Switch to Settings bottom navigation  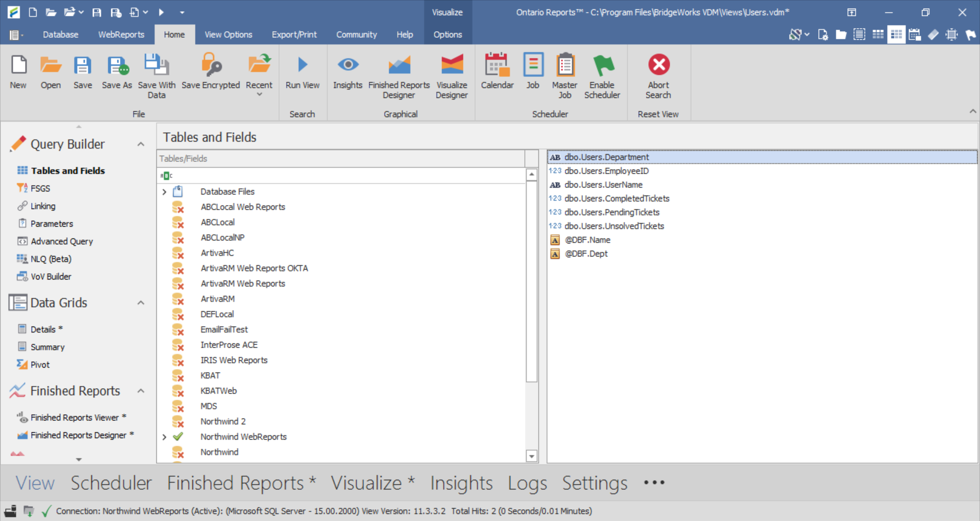tap(595, 483)
